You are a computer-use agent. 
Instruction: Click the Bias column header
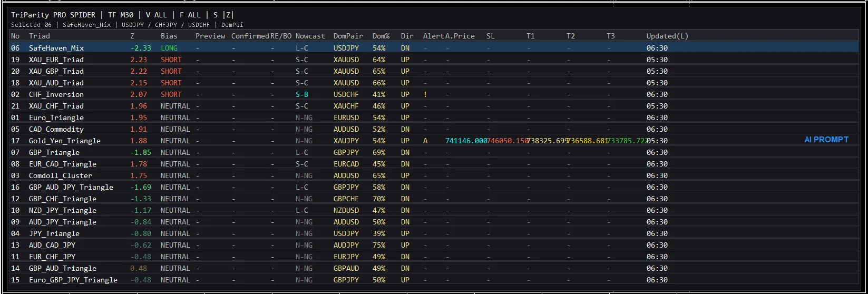pos(169,36)
